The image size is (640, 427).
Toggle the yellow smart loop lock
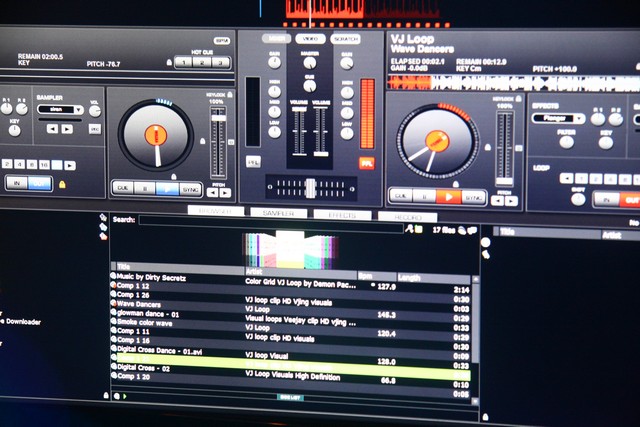click(x=62, y=185)
